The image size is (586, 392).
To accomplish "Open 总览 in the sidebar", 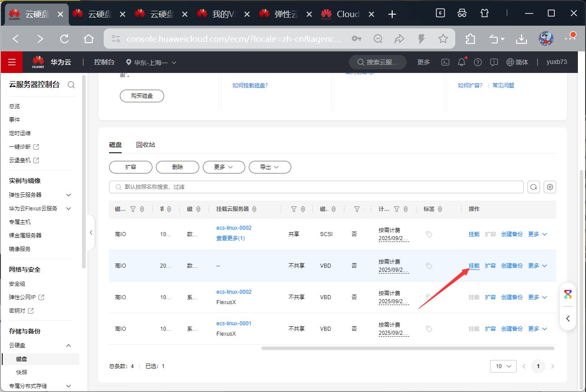I will click(14, 106).
